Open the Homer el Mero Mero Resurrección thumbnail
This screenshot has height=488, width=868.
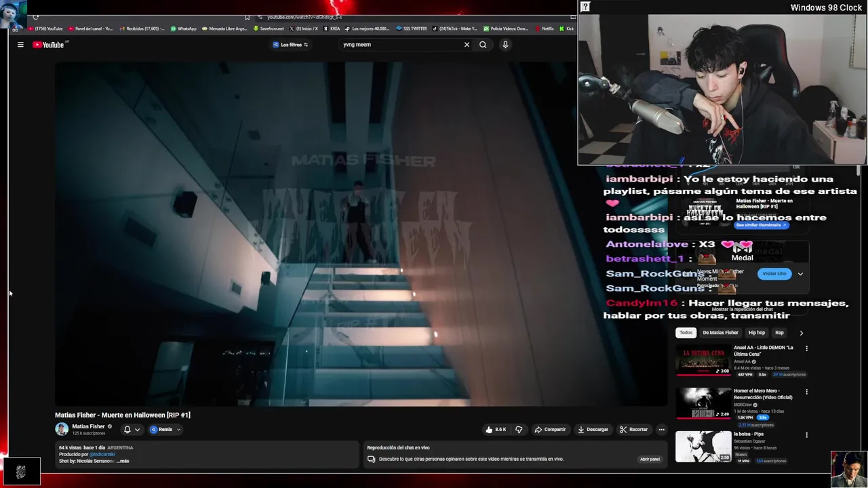703,403
